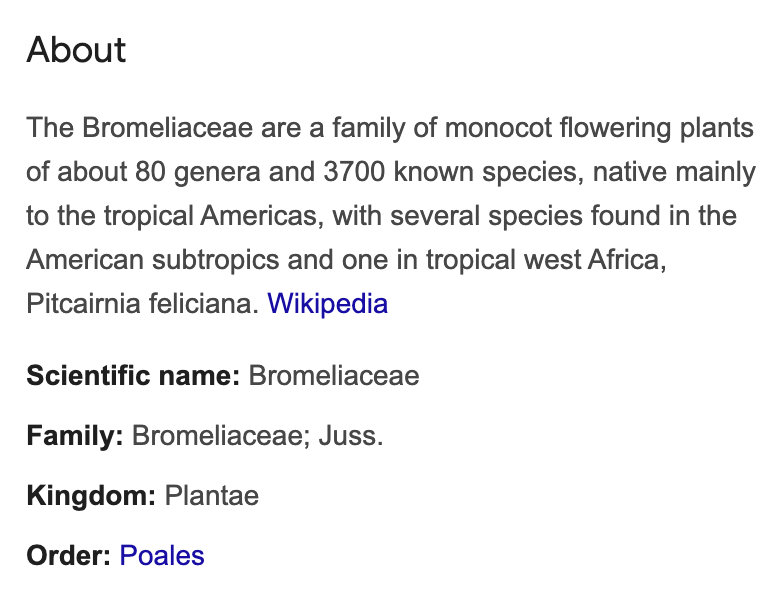Click 'flowering plants' in the first line
776x594 pixels.
pyautogui.click(x=657, y=128)
